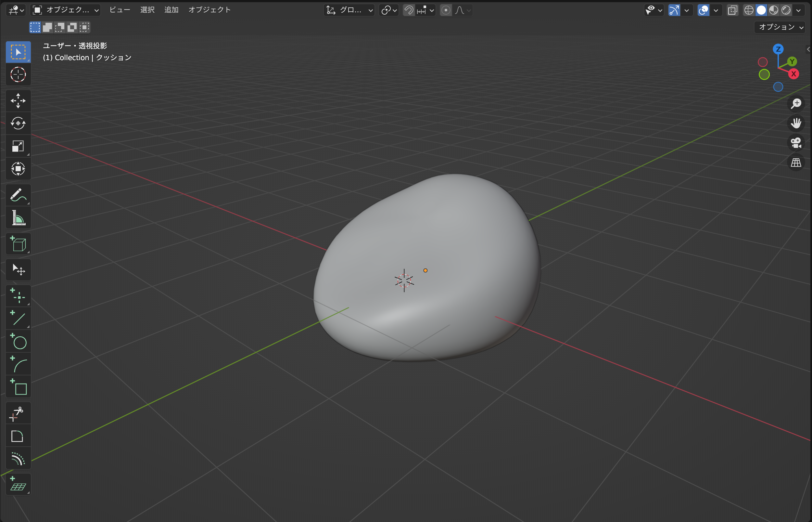Click the negative Y green gizmo circle

(x=764, y=74)
